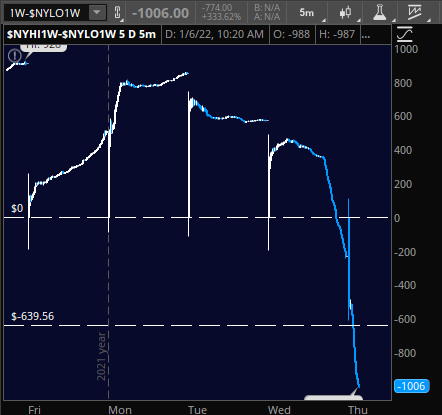Screen dimensions: 442x415
Task: Click the 1000 label on price axis
Action: tap(406, 49)
